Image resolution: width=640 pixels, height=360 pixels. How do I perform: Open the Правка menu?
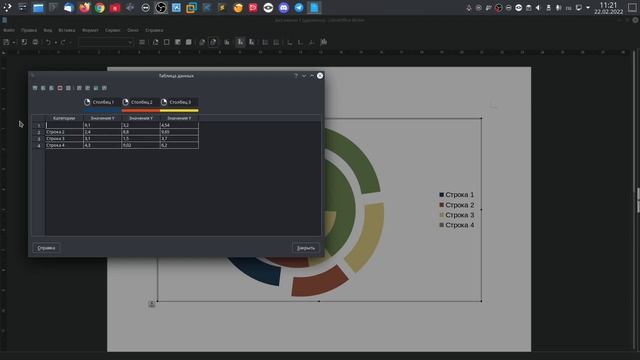tap(29, 30)
